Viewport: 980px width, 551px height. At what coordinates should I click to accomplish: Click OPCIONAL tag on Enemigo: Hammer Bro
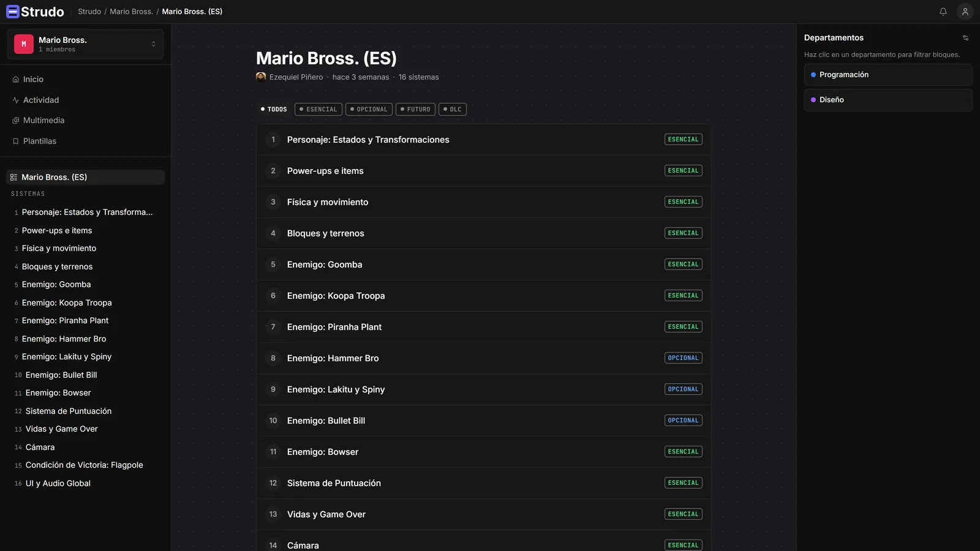[683, 358]
